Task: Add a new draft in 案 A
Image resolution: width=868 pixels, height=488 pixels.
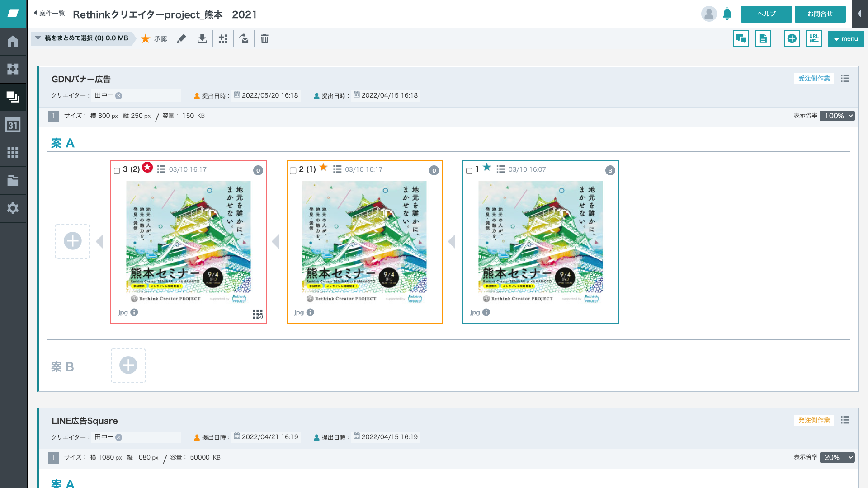Action: [72, 241]
